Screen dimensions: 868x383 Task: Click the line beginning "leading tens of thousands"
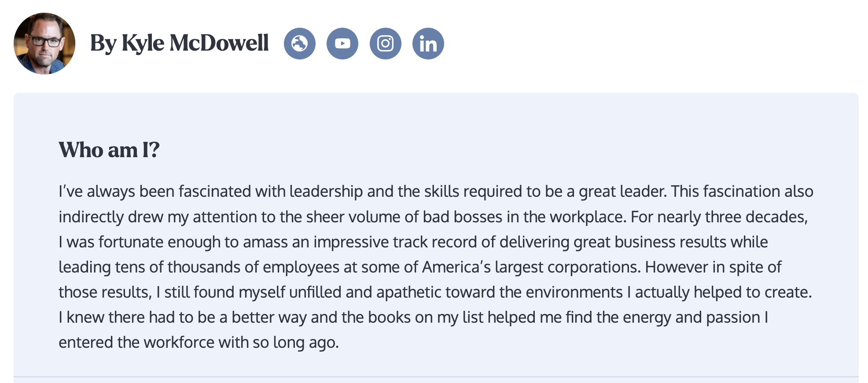[x=420, y=267]
